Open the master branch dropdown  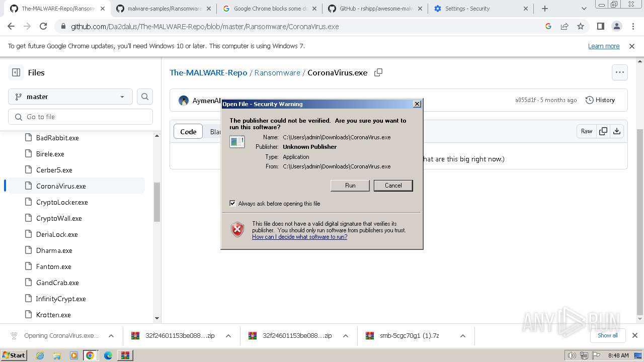click(x=70, y=97)
